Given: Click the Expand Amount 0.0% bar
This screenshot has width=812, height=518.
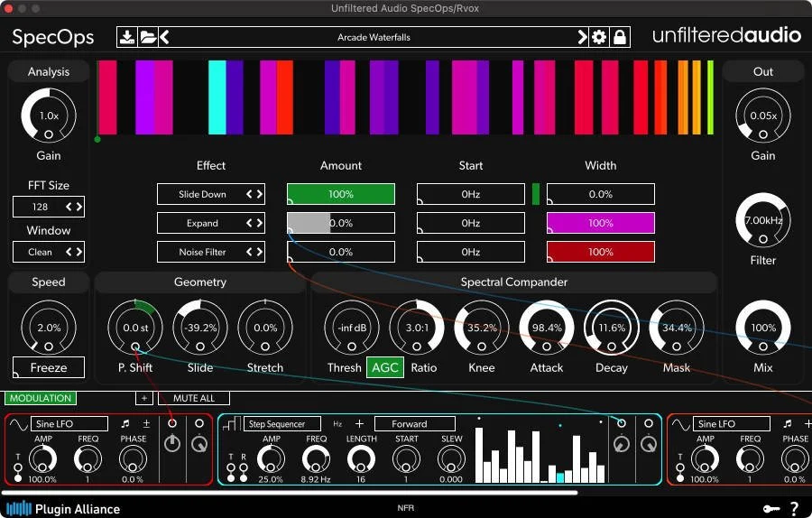Looking at the screenshot, I should pos(341,223).
